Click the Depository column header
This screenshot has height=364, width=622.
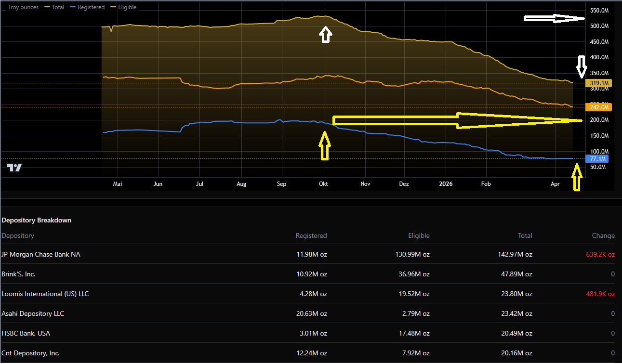(18, 235)
